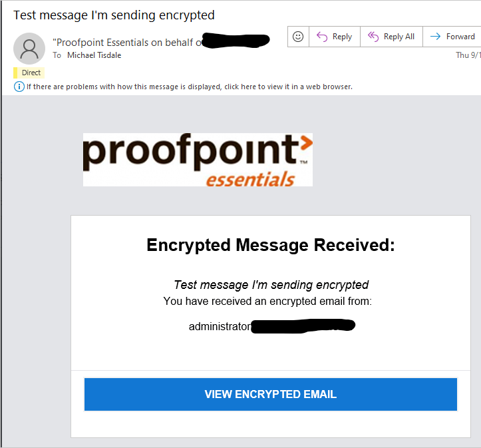This screenshot has height=448, width=481.
Task: Click the blue info icon in the message bar
Action: (19, 87)
